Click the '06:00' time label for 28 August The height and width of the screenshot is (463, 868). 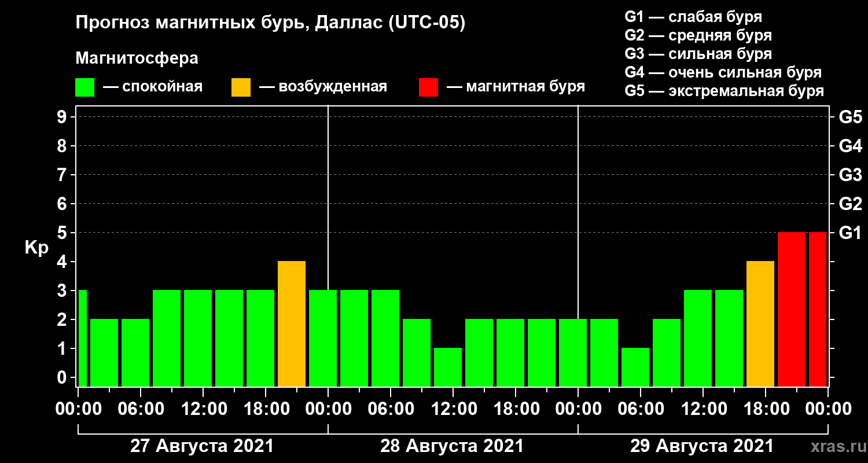(x=390, y=409)
